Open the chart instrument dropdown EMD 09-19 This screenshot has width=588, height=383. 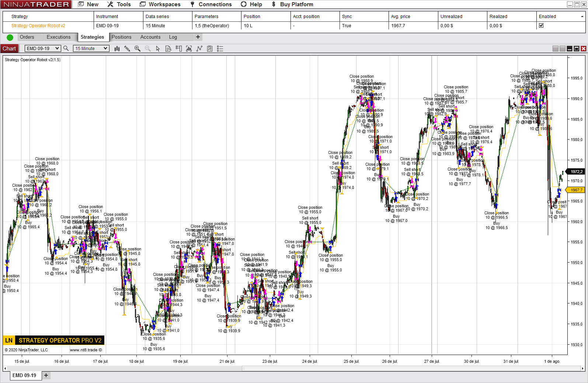(42, 49)
